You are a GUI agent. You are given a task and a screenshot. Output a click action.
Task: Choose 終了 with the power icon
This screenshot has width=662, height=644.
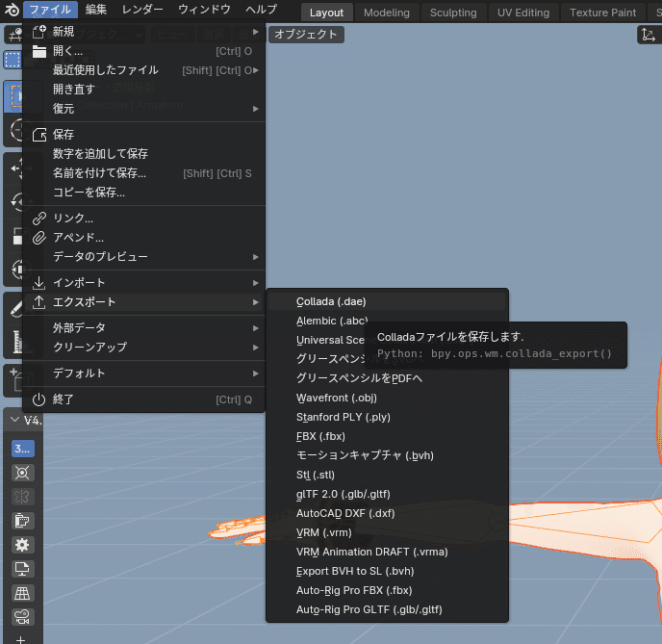tap(144, 399)
